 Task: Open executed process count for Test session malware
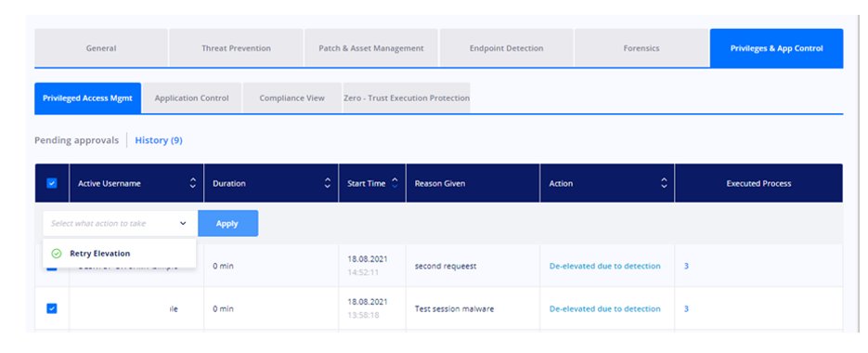coord(686,308)
